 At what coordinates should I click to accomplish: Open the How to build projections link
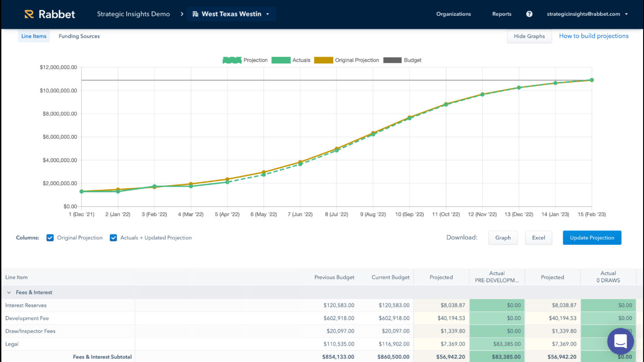(x=594, y=36)
